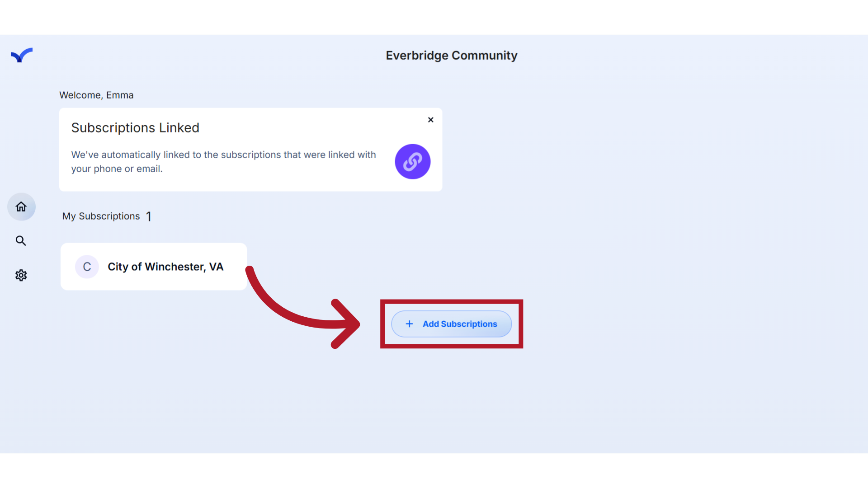Click the plus icon inside Add Subscriptions
868x488 pixels.
(x=409, y=324)
